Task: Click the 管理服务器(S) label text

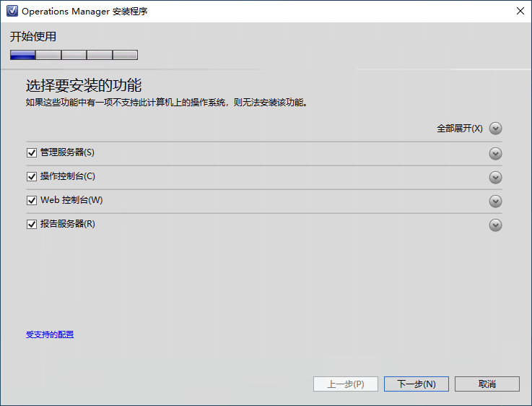Action: 67,152
